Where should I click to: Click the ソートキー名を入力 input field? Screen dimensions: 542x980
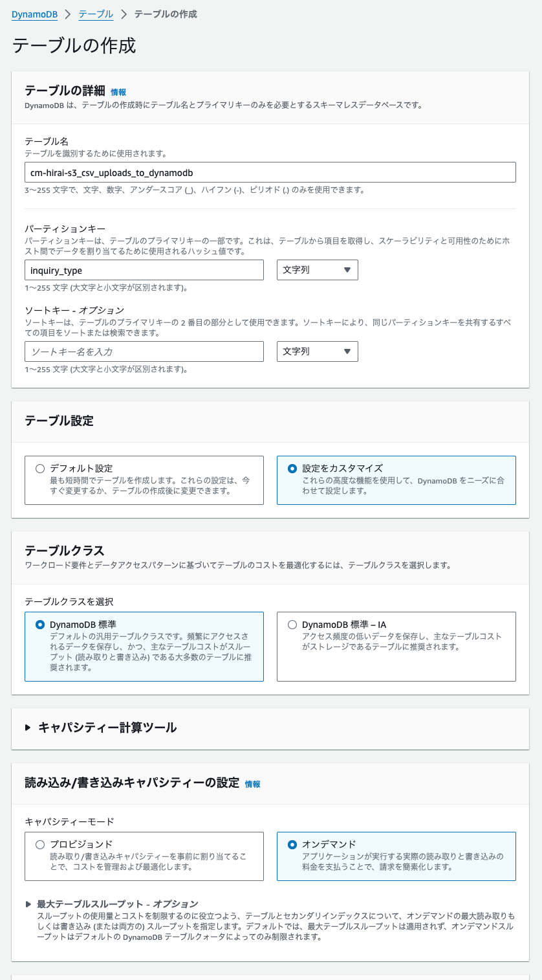144,351
